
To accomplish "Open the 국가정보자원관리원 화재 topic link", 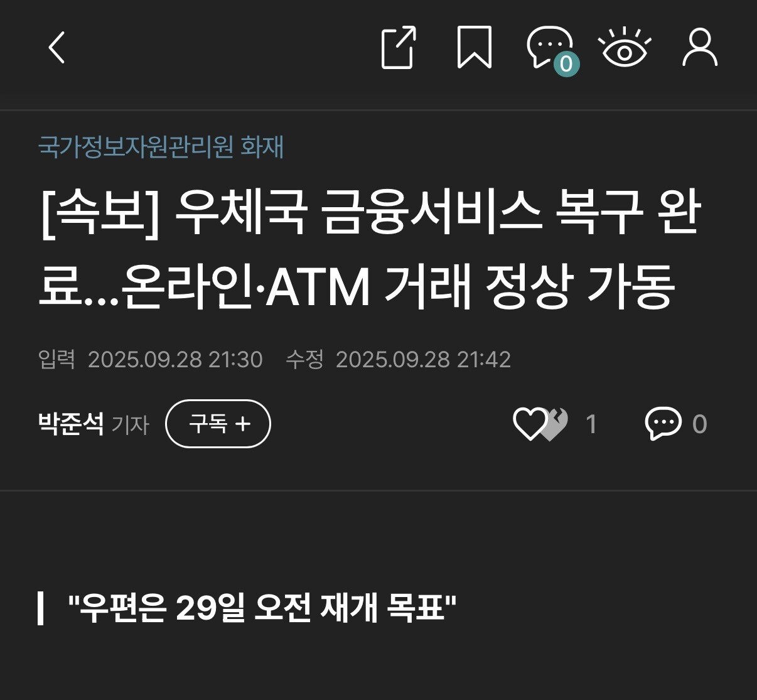I will [161, 147].
